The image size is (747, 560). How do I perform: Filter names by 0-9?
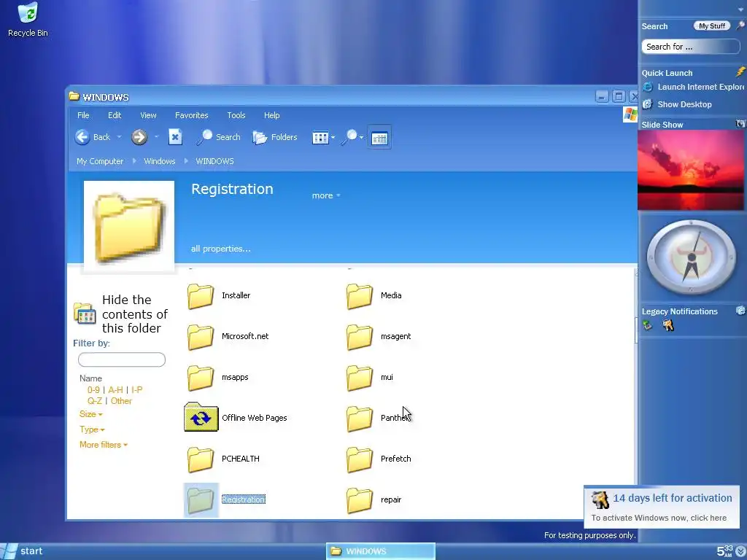pyautogui.click(x=93, y=390)
